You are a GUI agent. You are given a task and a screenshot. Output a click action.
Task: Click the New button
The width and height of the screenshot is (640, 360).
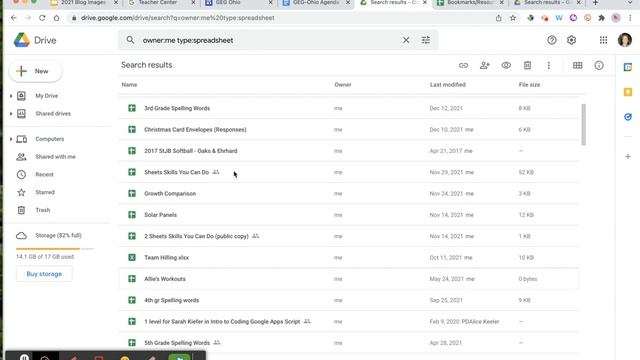click(36, 71)
